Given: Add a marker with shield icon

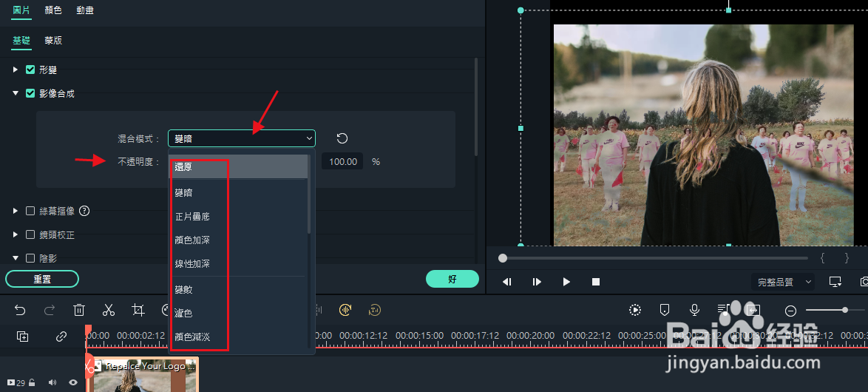Looking at the screenshot, I should 665,310.
